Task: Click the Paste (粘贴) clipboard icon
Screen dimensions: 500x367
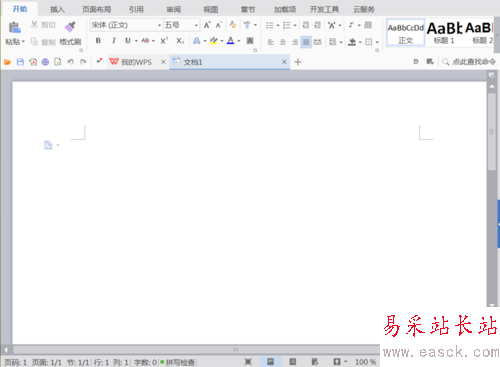Action: (14, 27)
